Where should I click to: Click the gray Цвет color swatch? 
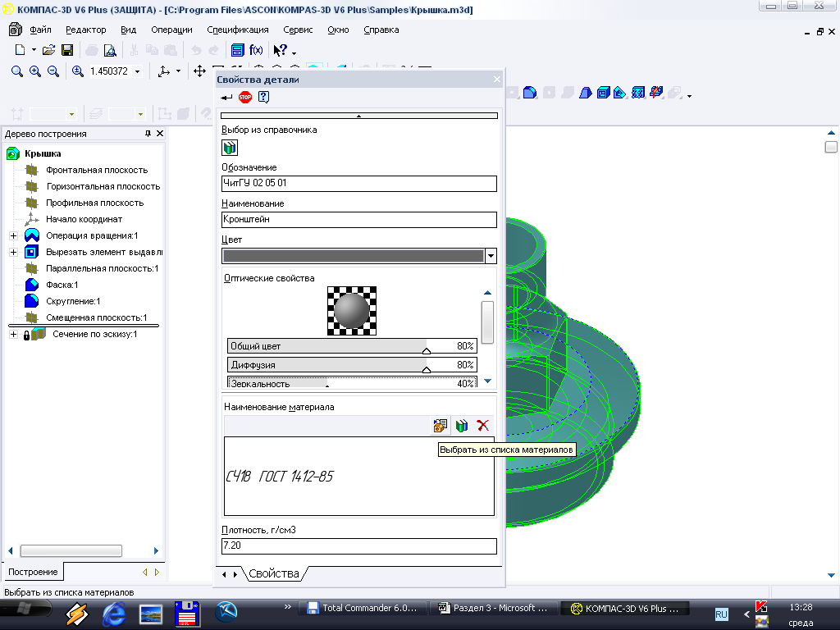coord(354,256)
